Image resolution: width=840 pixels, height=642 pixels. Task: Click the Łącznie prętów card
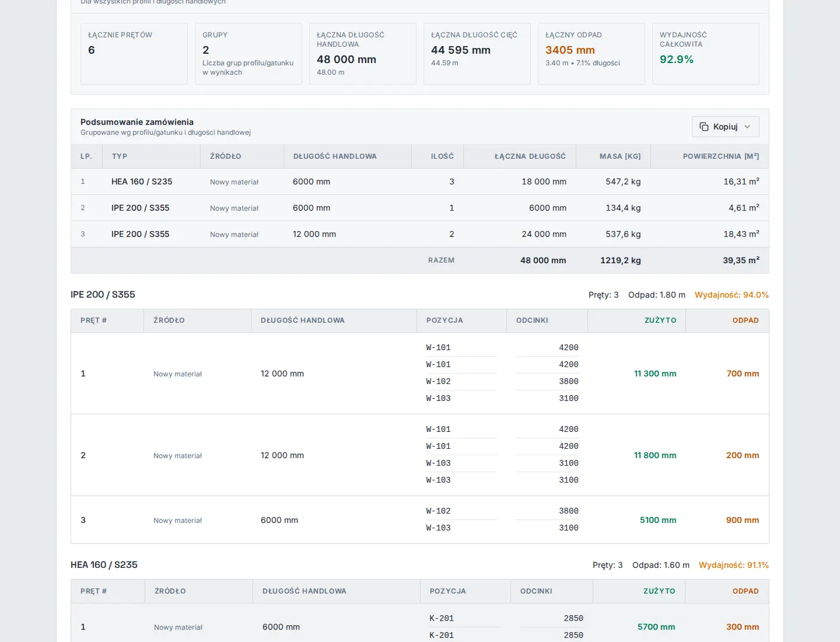(134, 54)
